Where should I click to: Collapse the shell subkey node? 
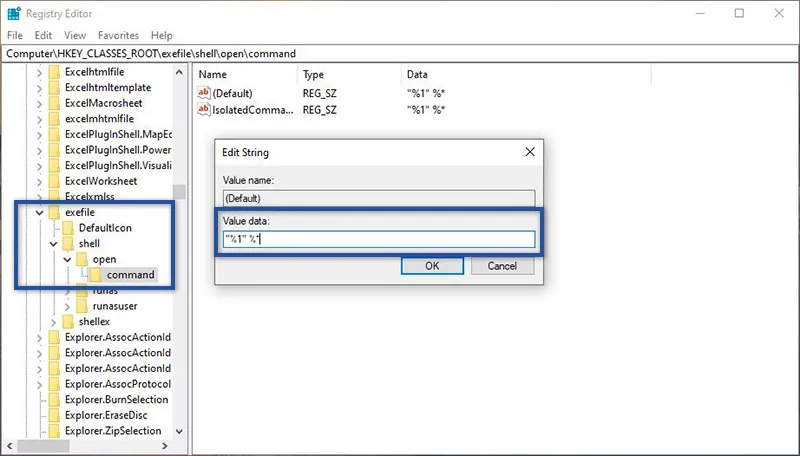click(x=54, y=244)
